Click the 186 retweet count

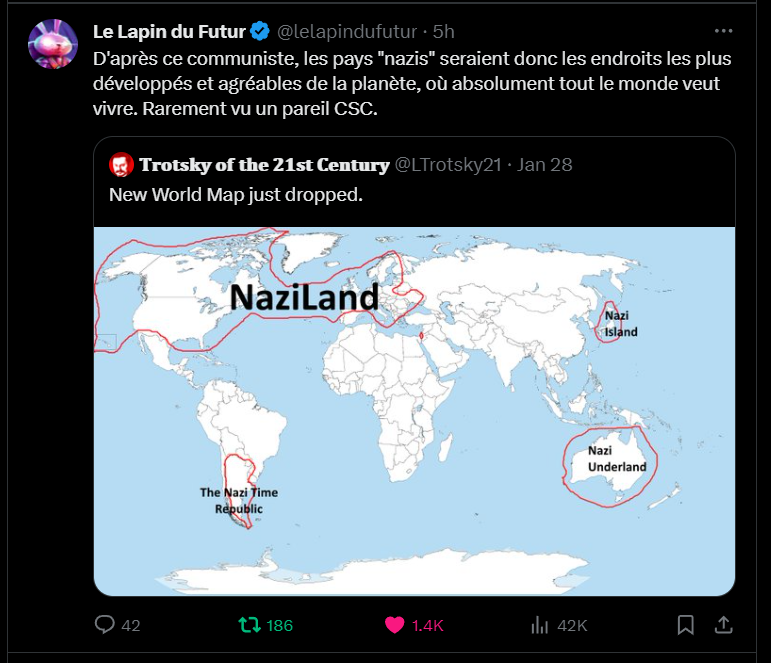point(279,625)
